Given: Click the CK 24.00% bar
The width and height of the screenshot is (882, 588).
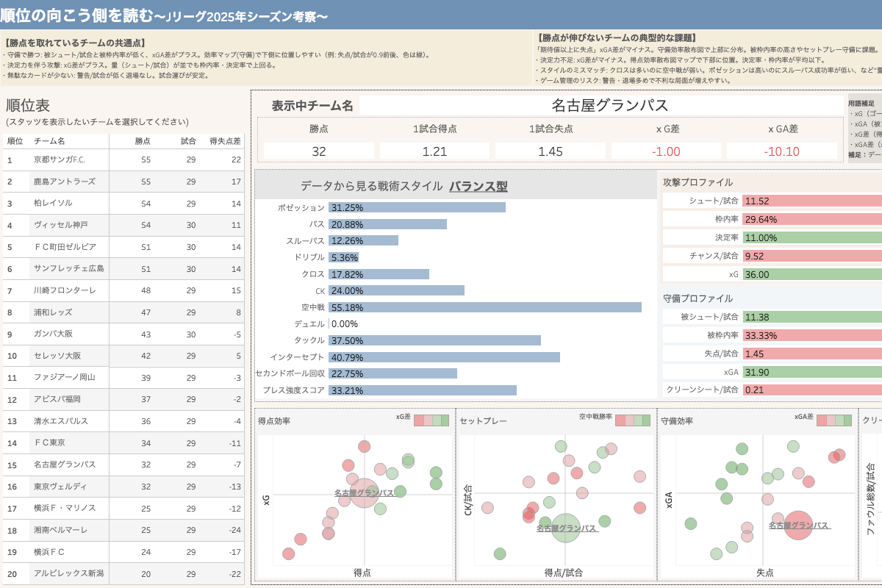Looking at the screenshot, I should pos(396,290).
